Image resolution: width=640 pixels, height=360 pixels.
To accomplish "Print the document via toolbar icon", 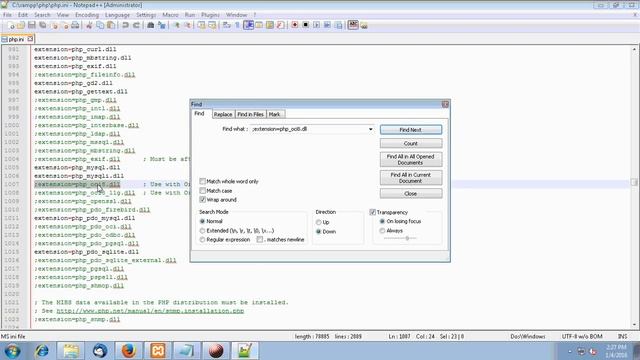I will 75,25.
